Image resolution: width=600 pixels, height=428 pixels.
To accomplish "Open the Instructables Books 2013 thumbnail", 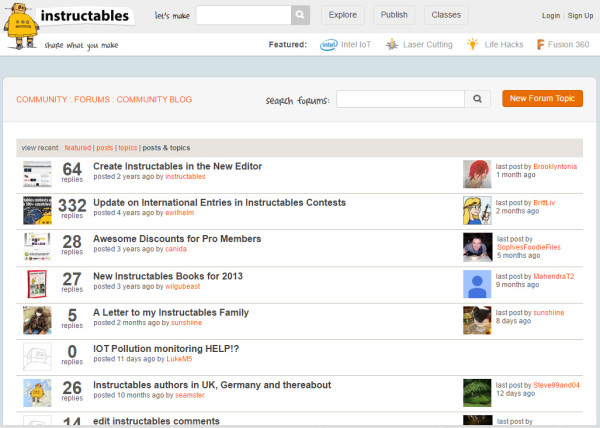I will point(37,284).
